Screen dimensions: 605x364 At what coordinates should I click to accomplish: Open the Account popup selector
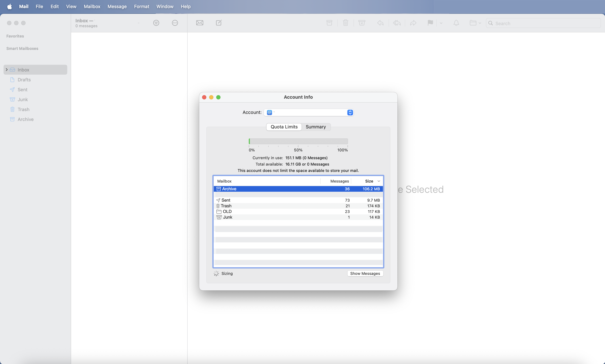tap(309, 112)
